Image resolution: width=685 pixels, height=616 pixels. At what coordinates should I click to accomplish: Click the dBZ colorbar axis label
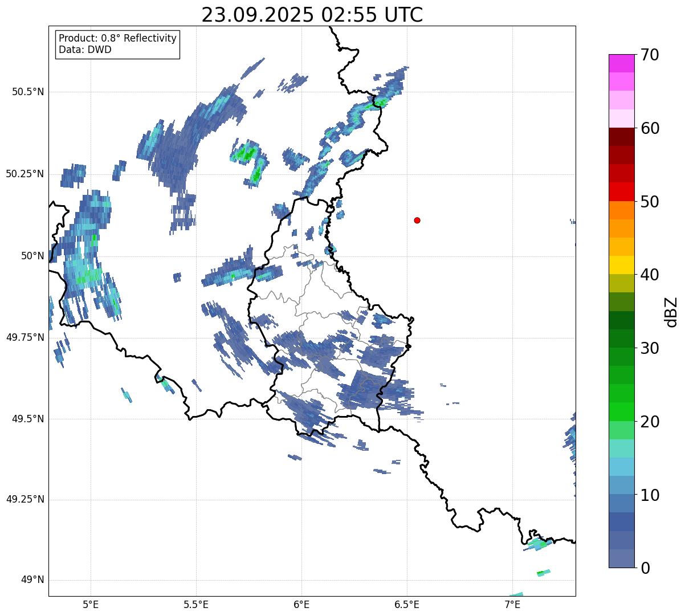[671, 312]
